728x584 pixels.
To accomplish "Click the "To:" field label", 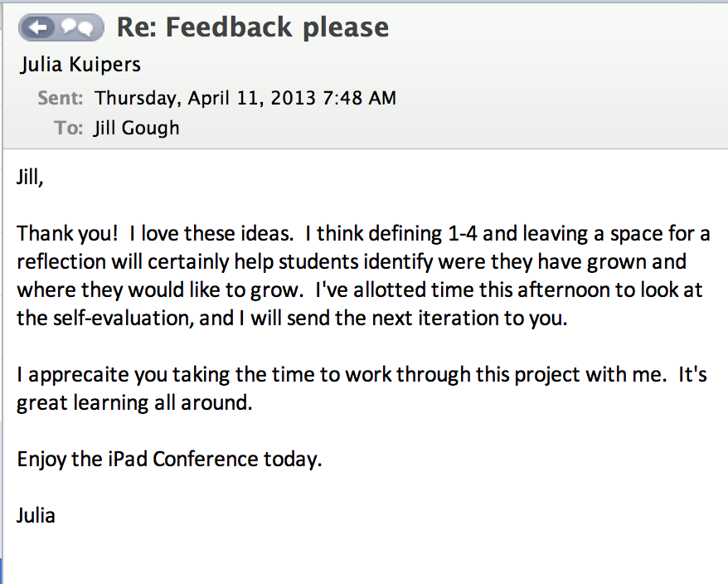I will 69,128.
